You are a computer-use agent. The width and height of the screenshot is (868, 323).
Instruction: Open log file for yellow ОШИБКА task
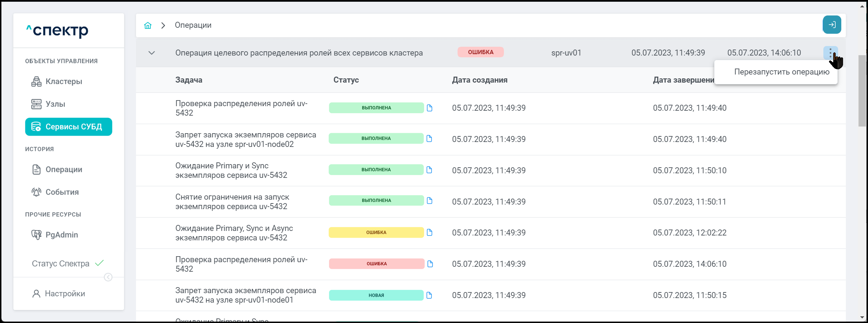(x=429, y=232)
